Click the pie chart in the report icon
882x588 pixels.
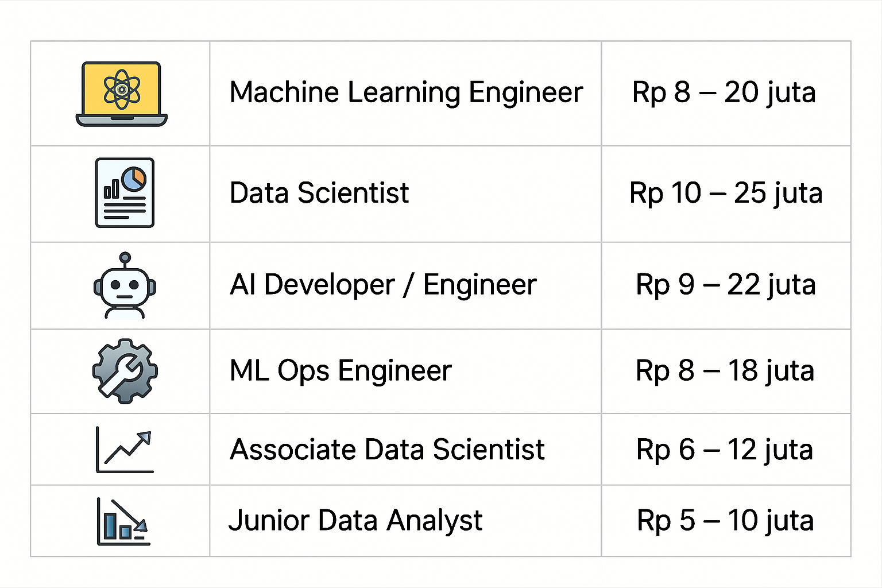(x=134, y=179)
